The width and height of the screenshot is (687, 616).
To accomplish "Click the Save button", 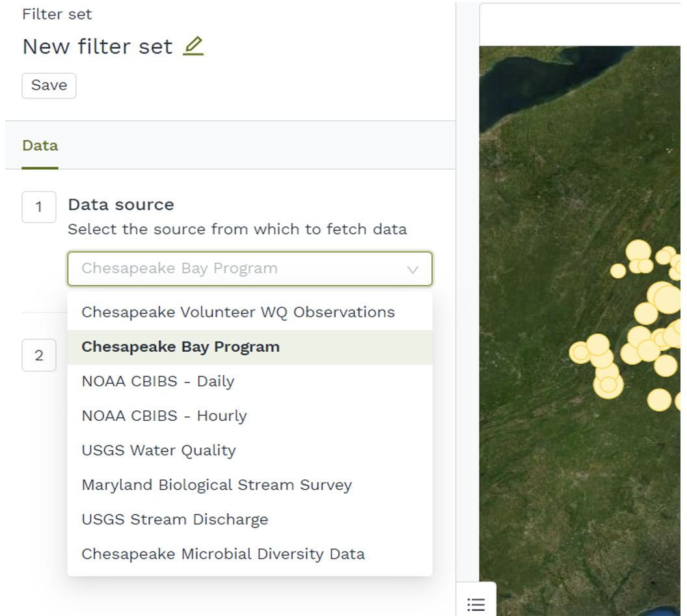I will click(49, 85).
